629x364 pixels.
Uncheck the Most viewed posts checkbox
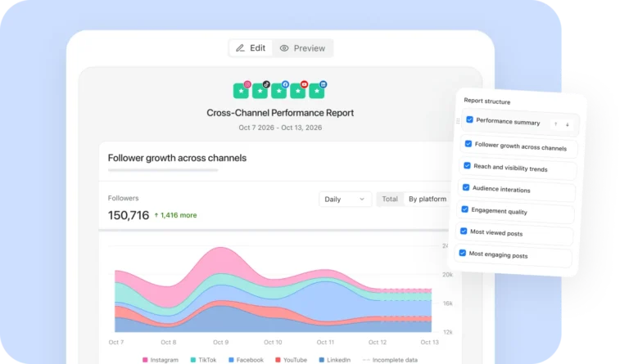click(x=464, y=231)
